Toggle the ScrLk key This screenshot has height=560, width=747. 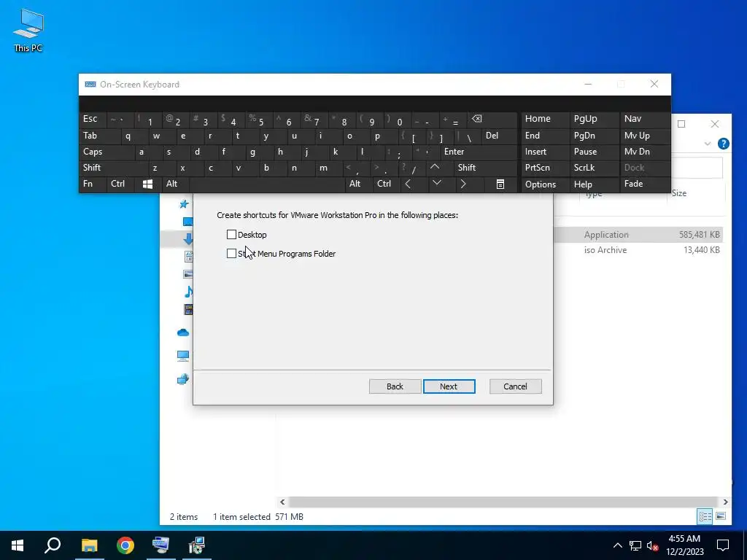593,168
